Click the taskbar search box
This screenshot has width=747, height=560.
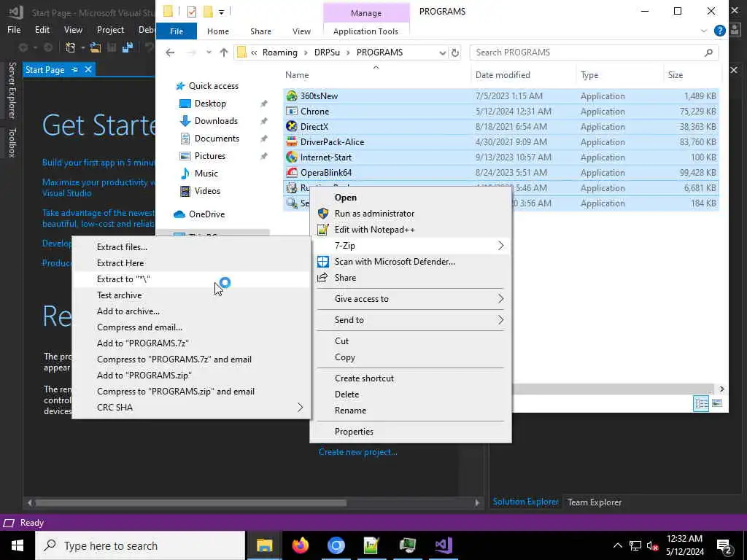click(x=140, y=545)
